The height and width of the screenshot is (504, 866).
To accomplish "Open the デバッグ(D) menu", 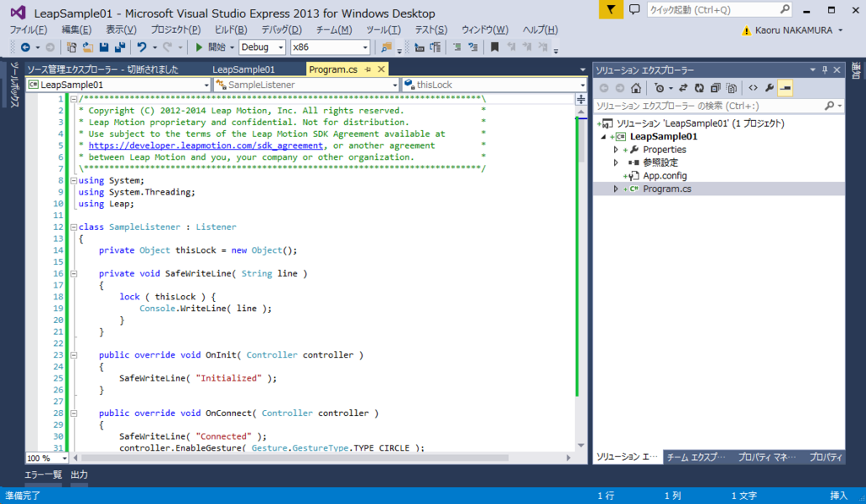I will [282, 30].
